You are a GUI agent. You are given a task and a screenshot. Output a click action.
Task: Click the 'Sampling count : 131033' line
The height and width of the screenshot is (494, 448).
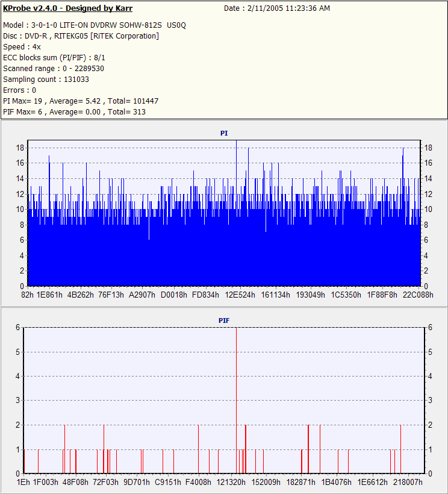coord(46,80)
